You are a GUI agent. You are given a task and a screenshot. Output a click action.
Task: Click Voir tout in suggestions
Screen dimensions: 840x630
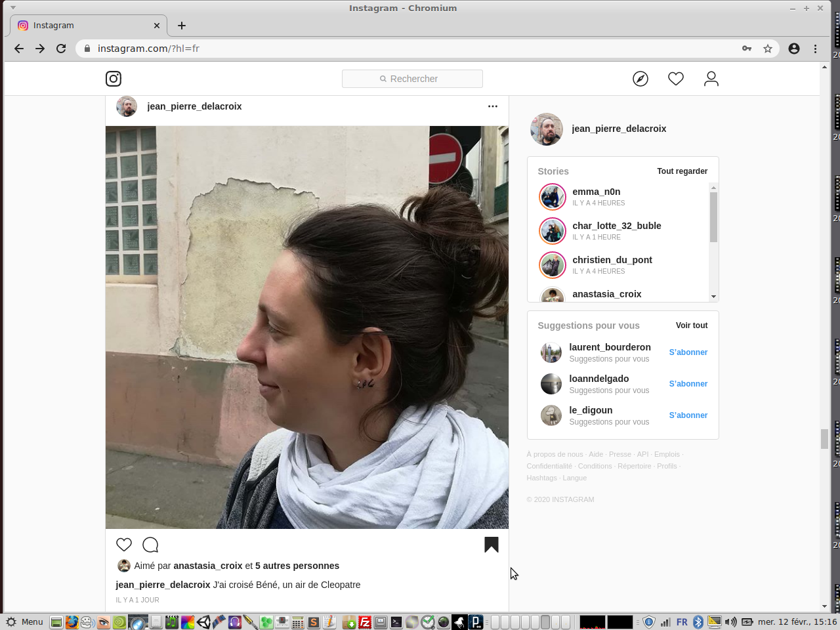pyautogui.click(x=692, y=325)
